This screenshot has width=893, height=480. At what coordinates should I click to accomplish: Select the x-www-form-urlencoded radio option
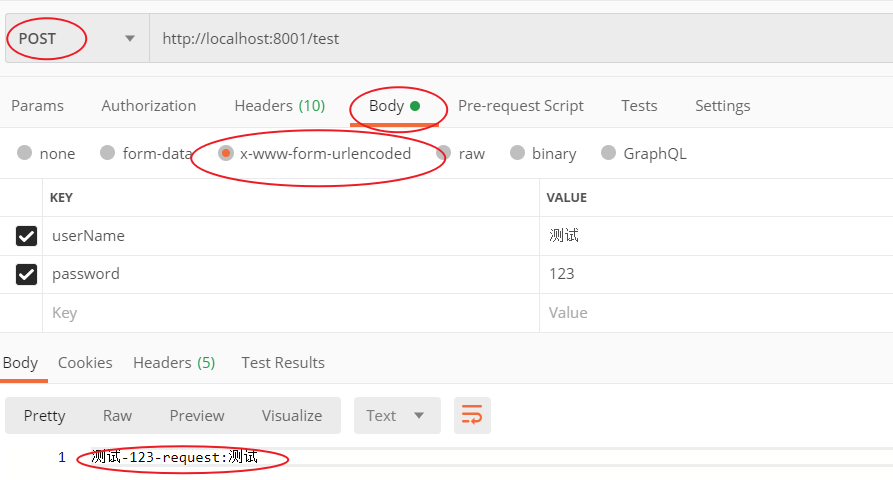pos(226,153)
